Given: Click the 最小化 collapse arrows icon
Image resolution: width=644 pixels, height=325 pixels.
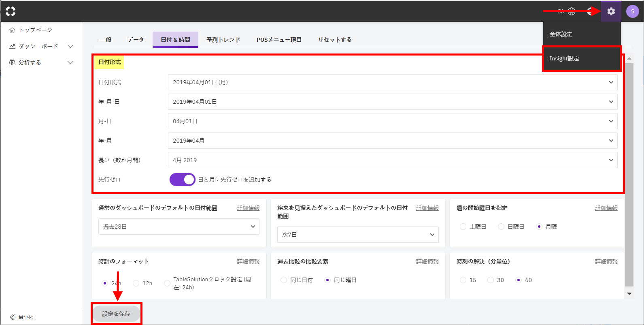Looking at the screenshot, I should 12,317.
